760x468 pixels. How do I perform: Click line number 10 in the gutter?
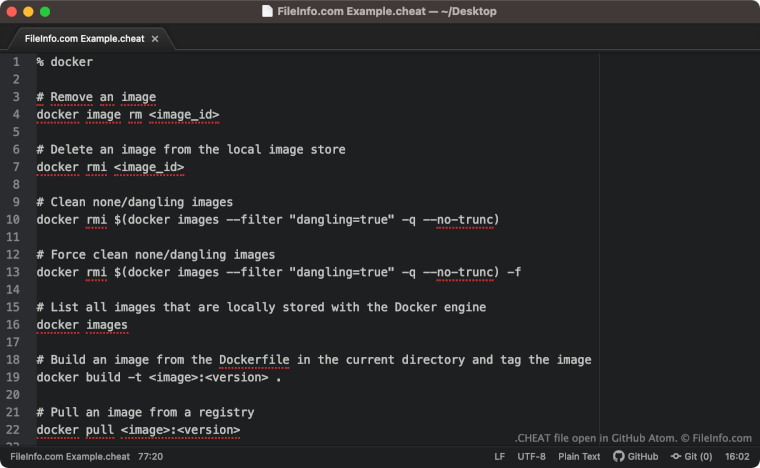click(13, 219)
